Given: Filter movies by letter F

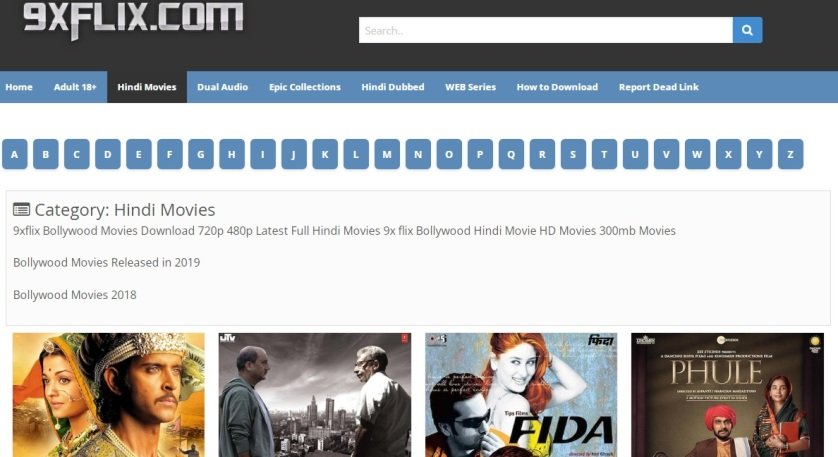Looking at the screenshot, I should click(170, 154).
